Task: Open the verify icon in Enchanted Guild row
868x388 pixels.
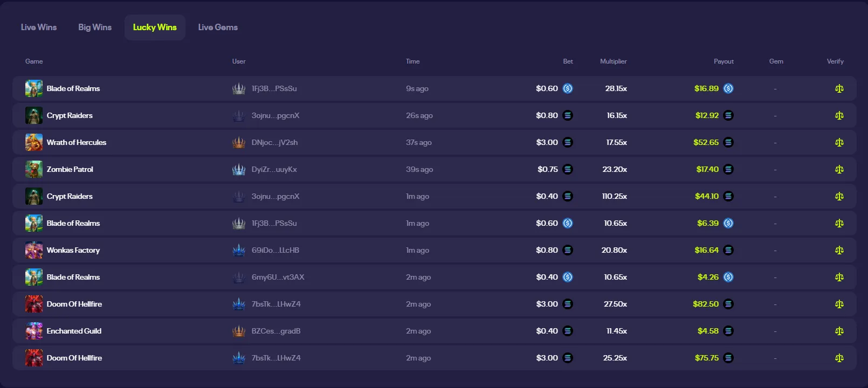Action: pyautogui.click(x=839, y=331)
